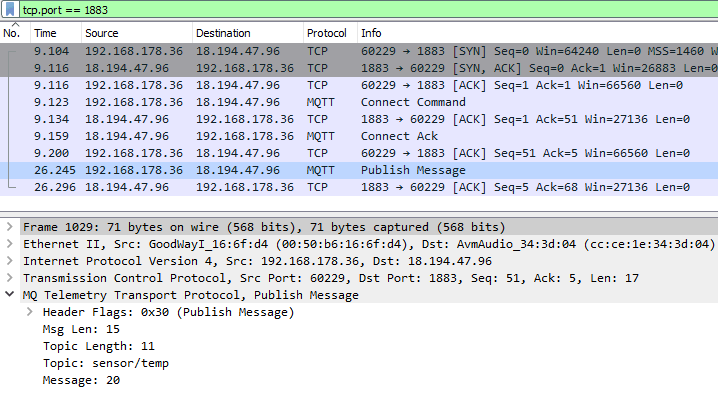Image resolution: width=718 pixels, height=397 pixels.
Task: Select the Topic: sensor/temp field
Action: [x=106, y=363]
